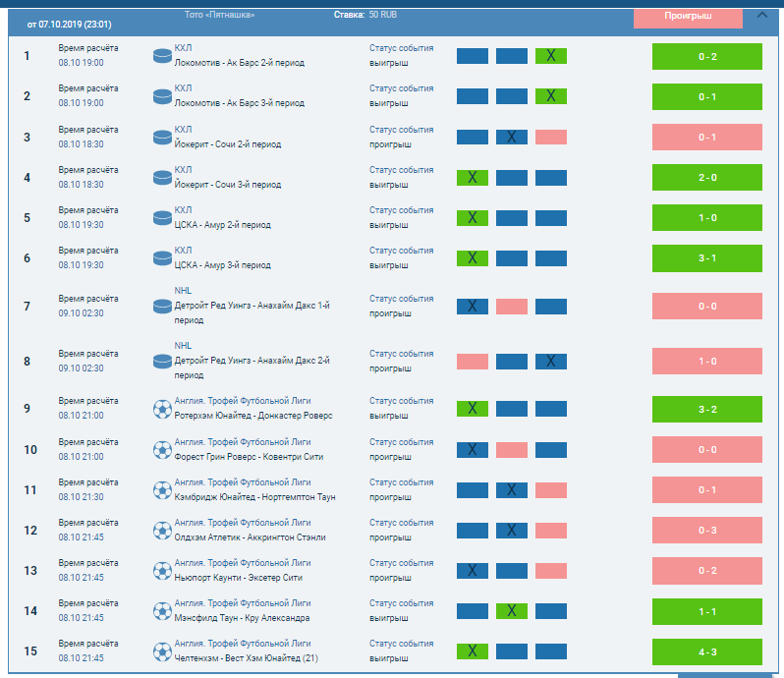Click green X home box in row 9

point(473,409)
